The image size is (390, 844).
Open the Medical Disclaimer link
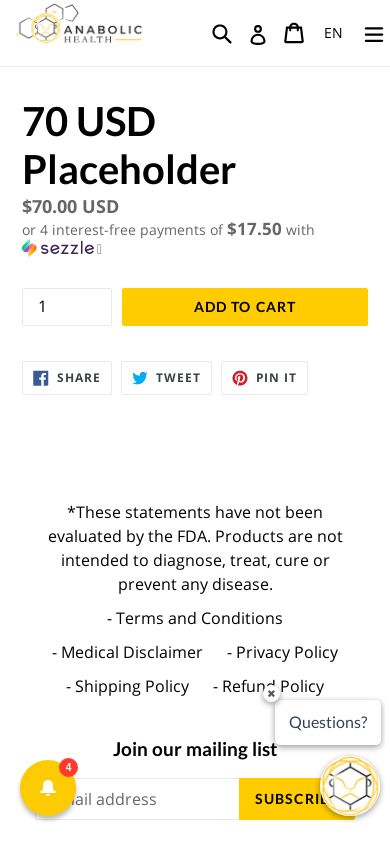pyautogui.click(x=127, y=652)
